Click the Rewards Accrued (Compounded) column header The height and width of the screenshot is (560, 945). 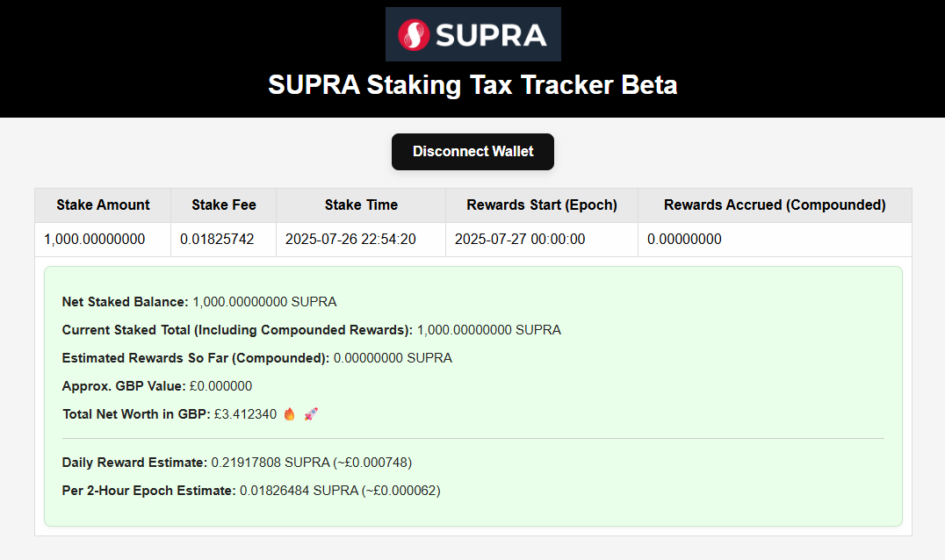pyautogui.click(x=775, y=205)
